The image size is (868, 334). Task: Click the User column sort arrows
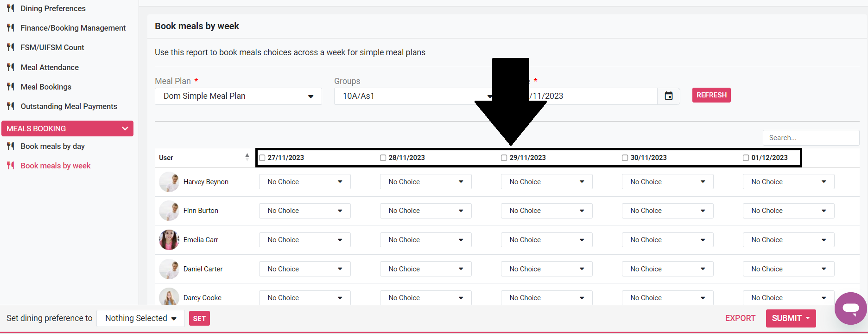click(247, 157)
